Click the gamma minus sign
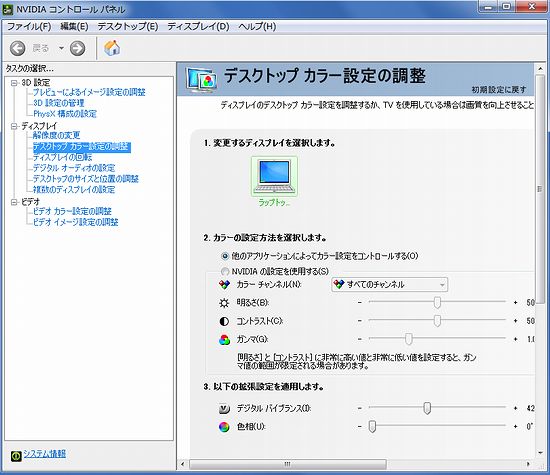Screen dimensions: 550x475 click(360, 339)
